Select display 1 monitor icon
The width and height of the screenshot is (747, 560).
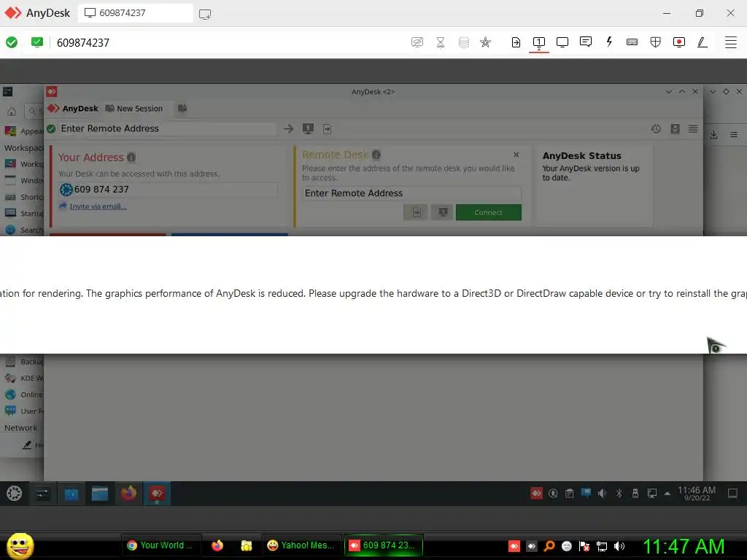click(x=539, y=42)
